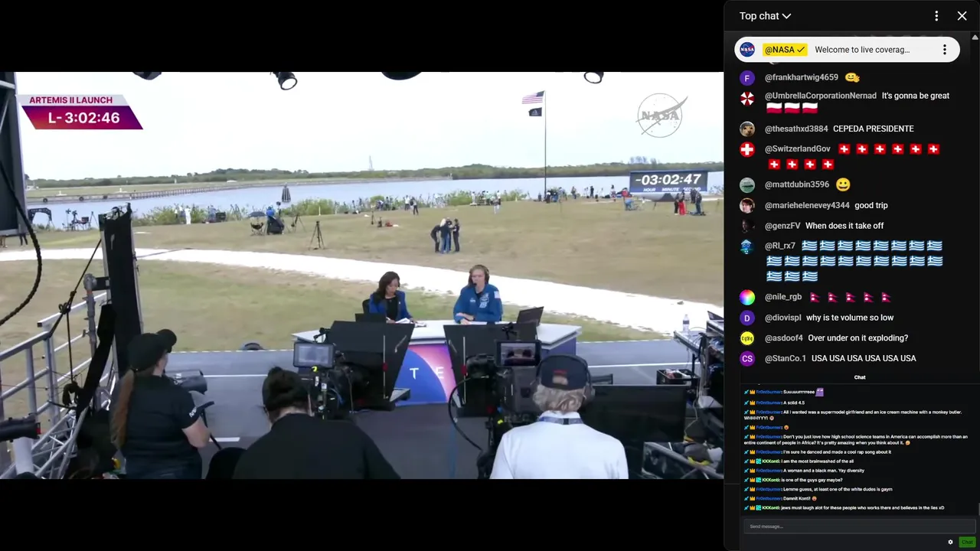Click the overlay chat message 'A solid 4.5'
980x551 pixels.
[793, 403]
